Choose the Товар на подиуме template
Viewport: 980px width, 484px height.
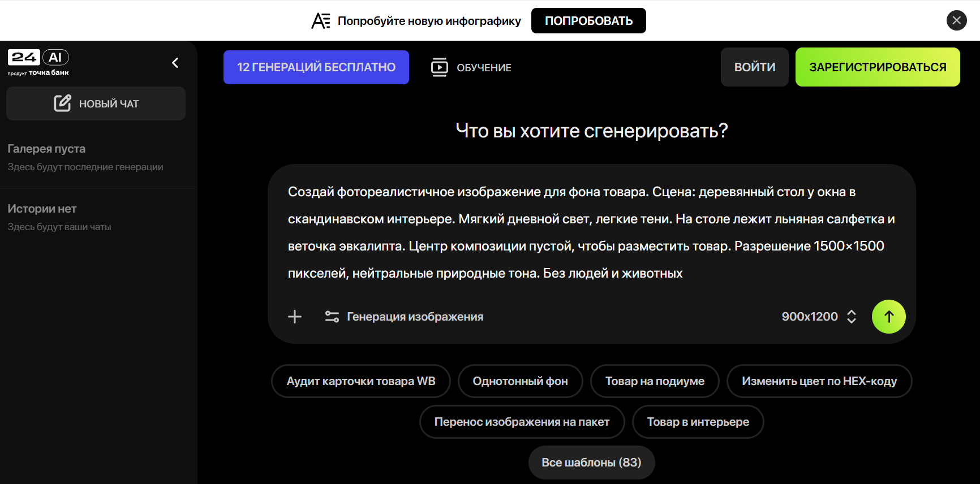pyautogui.click(x=655, y=381)
